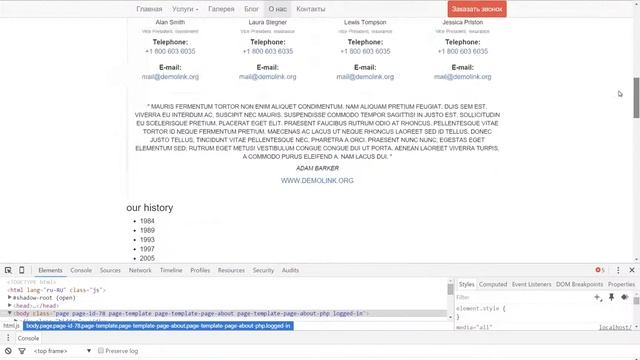Open the Timeline tab
This screenshot has height=360, width=640.
171,270
